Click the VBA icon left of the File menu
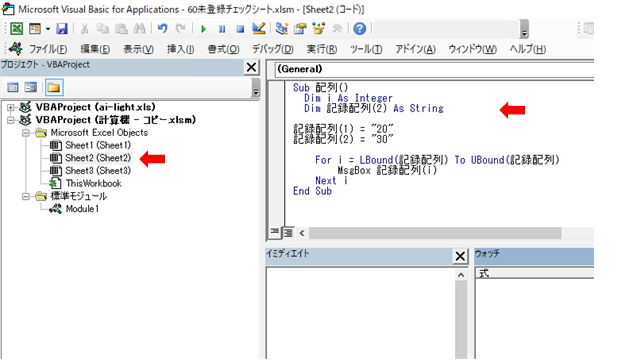 16,49
